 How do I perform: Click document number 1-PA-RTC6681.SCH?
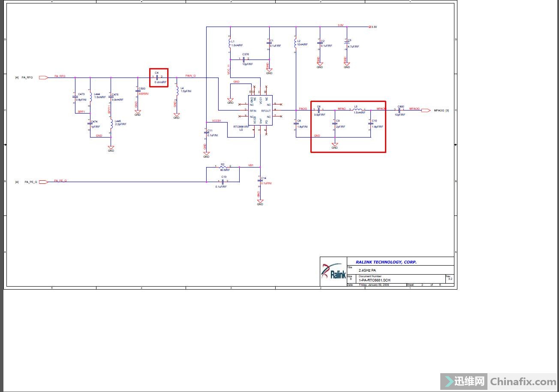[375, 280]
